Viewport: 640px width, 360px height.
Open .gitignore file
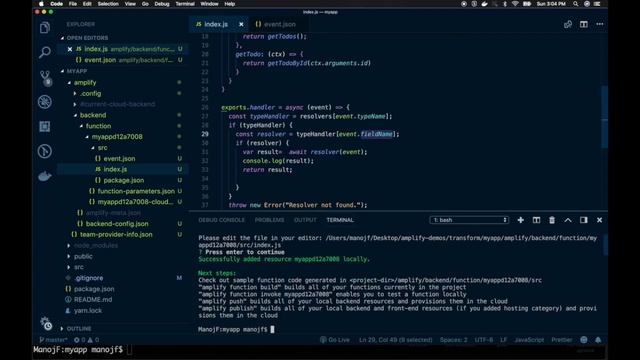(x=88, y=278)
